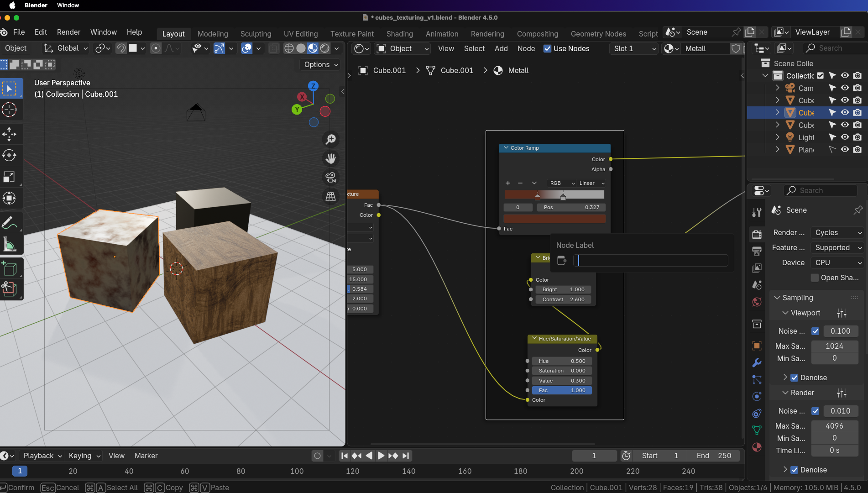The image size is (868, 493).
Task: Click the Z axis on navigation gizmo
Action: 313,86
